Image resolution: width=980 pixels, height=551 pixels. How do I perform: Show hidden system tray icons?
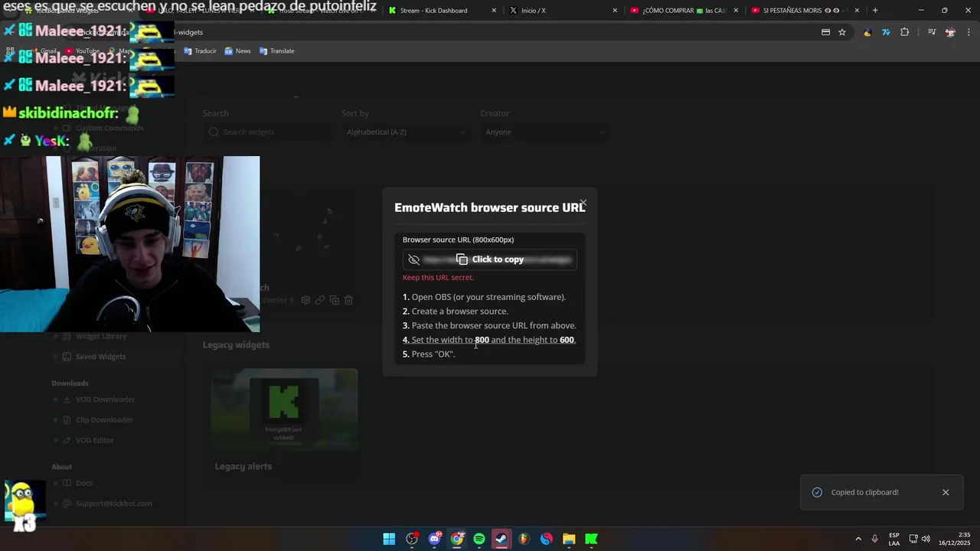click(858, 539)
